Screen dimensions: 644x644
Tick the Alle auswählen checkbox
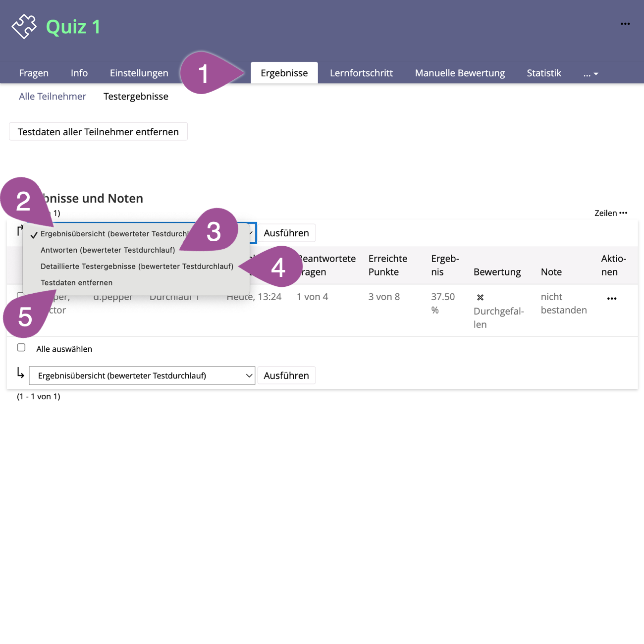21,348
